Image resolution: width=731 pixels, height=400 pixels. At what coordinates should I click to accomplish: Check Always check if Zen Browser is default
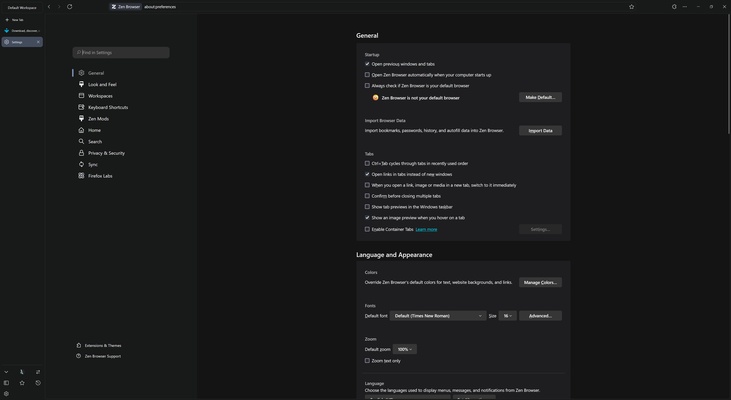pyautogui.click(x=367, y=86)
